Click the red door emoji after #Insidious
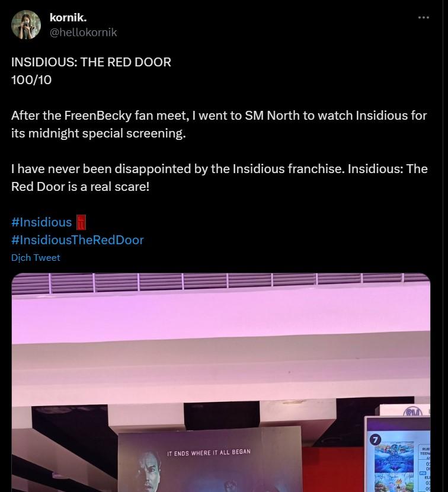This screenshot has width=448, height=492. pos(81,222)
